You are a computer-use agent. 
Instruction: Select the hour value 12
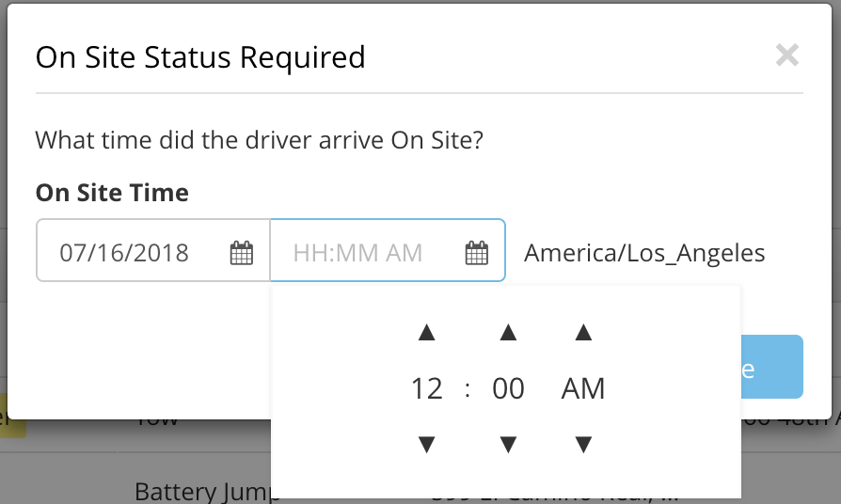coord(426,388)
